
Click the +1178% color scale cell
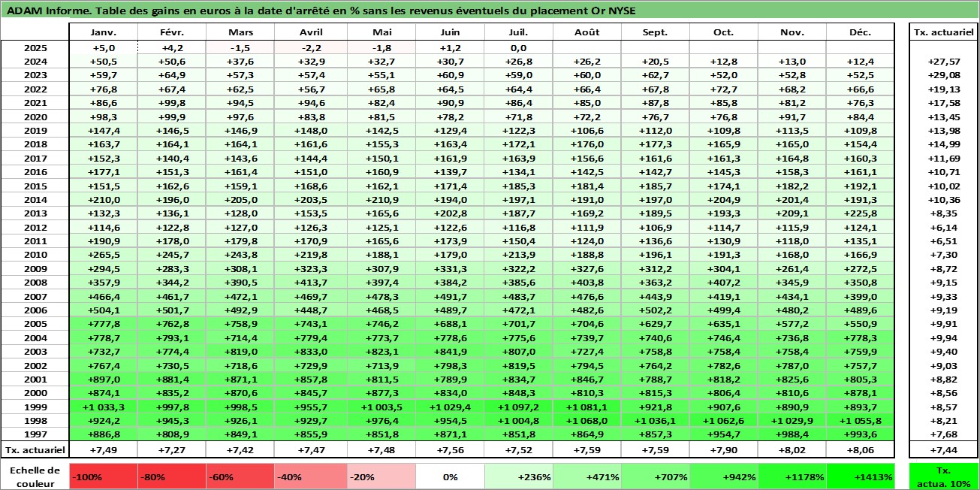(792, 476)
